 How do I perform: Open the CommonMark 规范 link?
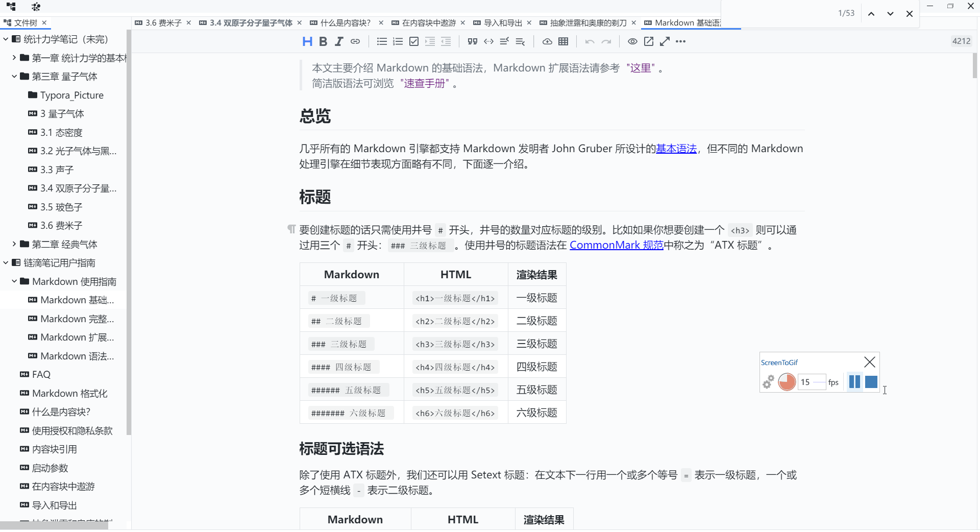617,245
